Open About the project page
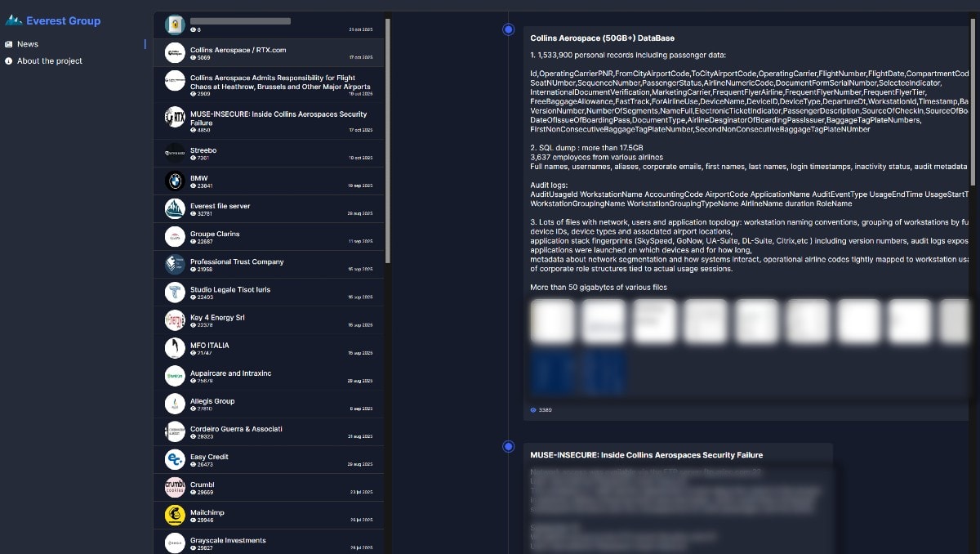The image size is (980, 554). pyautogui.click(x=50, y=61)
